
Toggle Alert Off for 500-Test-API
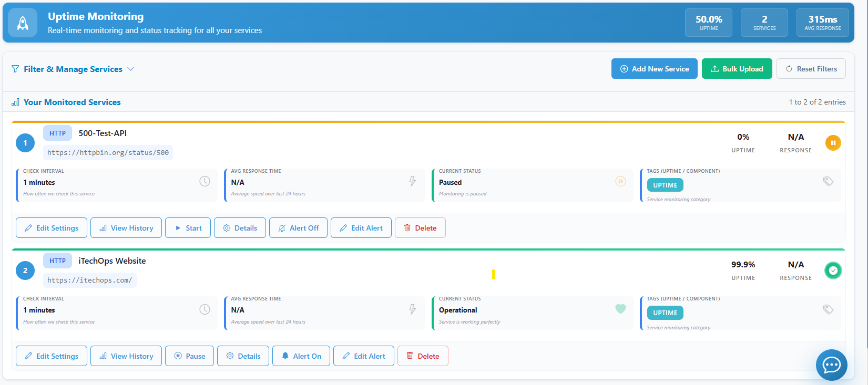coord(298,228)
